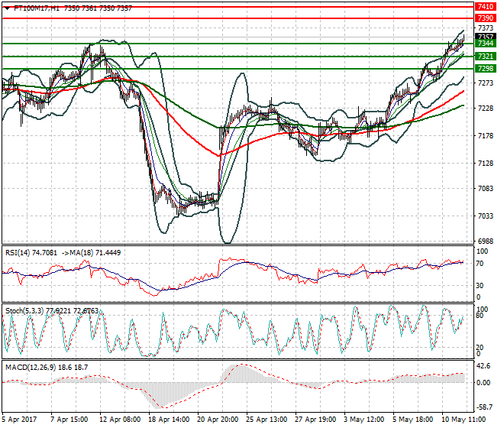Select the MACD(12,26,9) indicator label
Image resolution: width=504 pixels, height=428 pixels.
coord(31,368)
